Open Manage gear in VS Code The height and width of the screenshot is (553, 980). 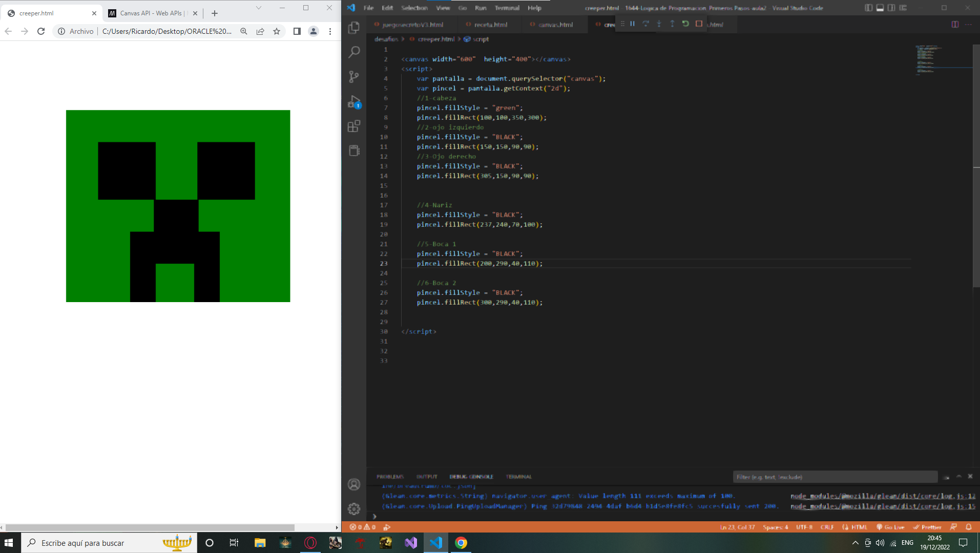(354, 509)
